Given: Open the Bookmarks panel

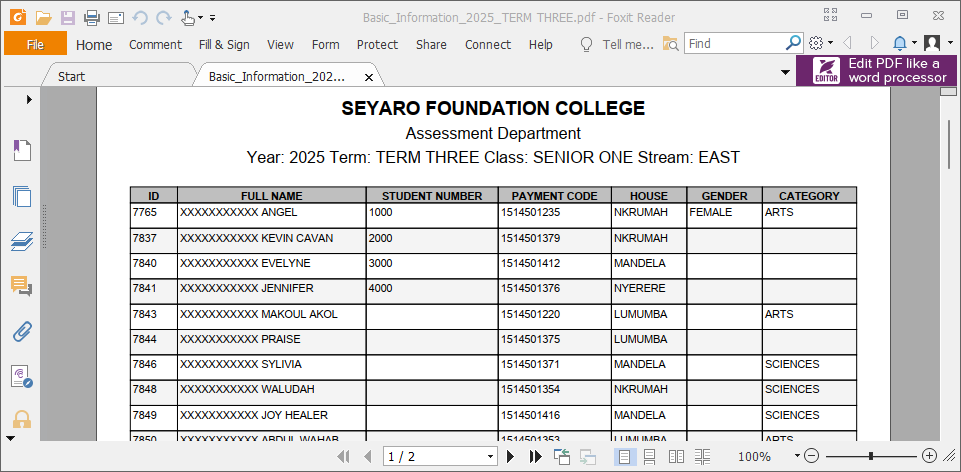Looking at the screenshot, I should (22, 150).
